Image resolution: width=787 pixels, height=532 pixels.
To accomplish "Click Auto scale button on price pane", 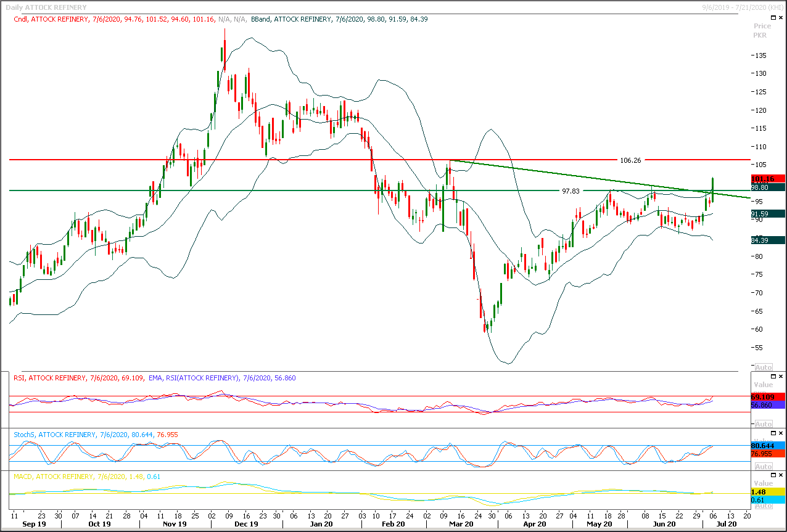I will (x=763, y=367).
